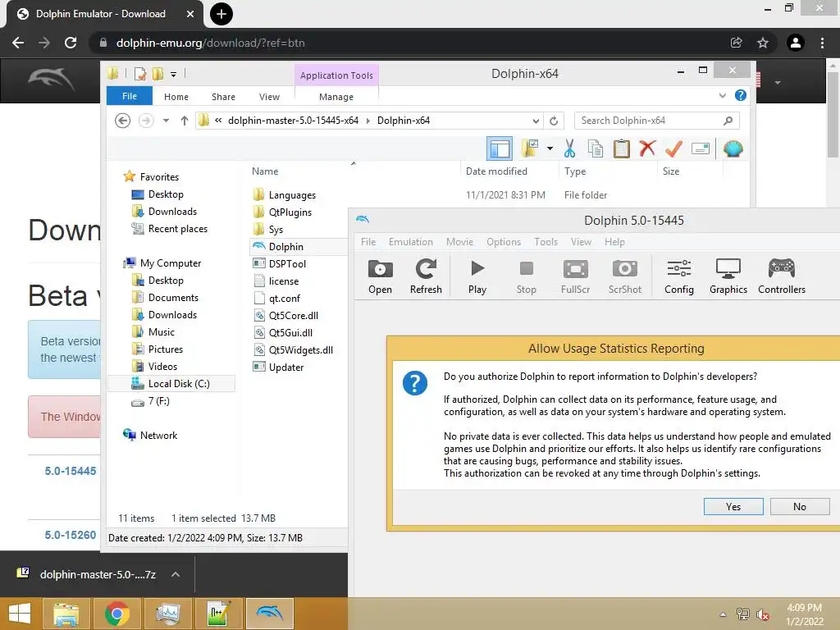Click the orange checkmark icon in Explorer toolbar
This screenshot has width=840, height=630.
click(673, 148)
